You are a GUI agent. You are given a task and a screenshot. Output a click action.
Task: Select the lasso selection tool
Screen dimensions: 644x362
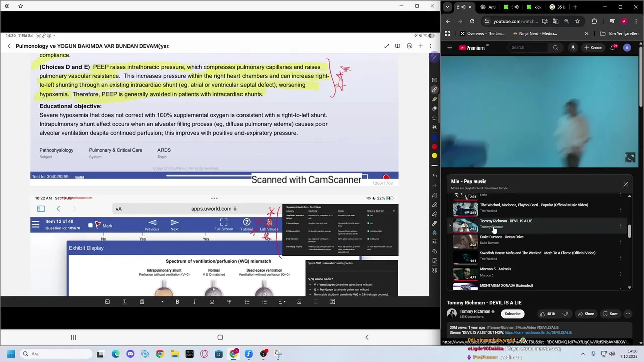click(x=435, y=118)
